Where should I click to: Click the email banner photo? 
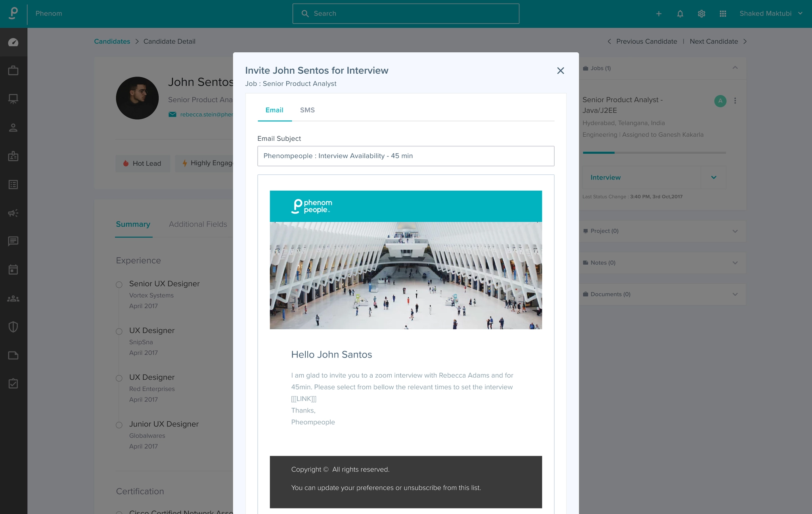click(406, 275)
